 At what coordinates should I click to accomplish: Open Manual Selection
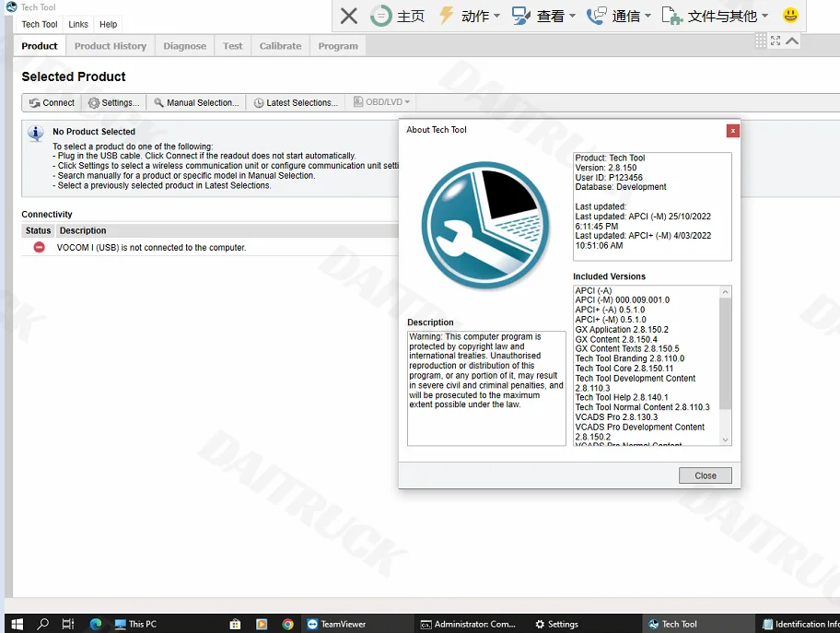click(196, 102)
